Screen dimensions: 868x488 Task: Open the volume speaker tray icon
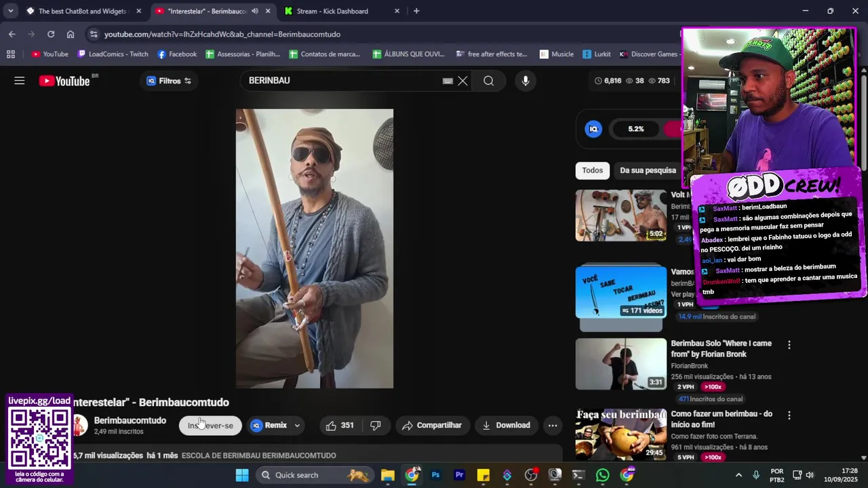click(810, 475)
